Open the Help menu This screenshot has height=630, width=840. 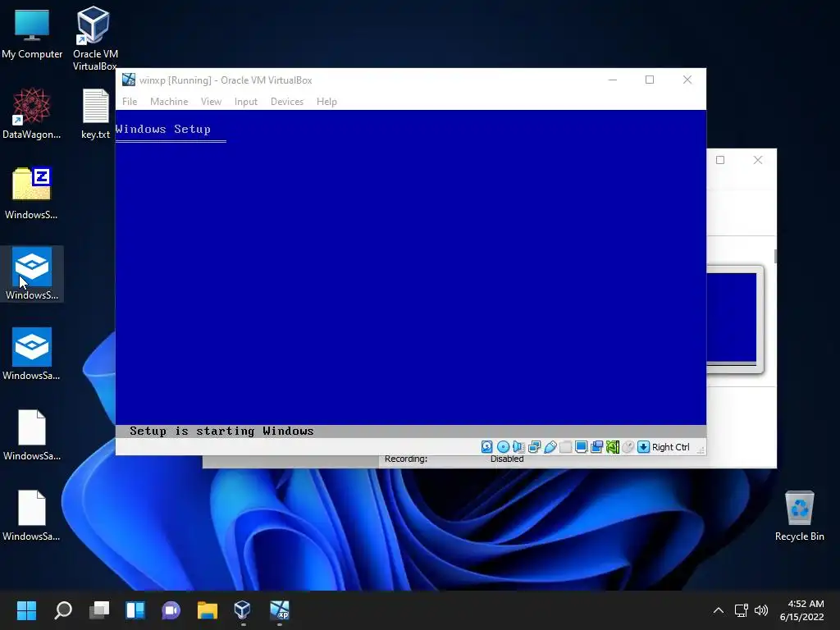pyautogui.click(x=326, y=102)
